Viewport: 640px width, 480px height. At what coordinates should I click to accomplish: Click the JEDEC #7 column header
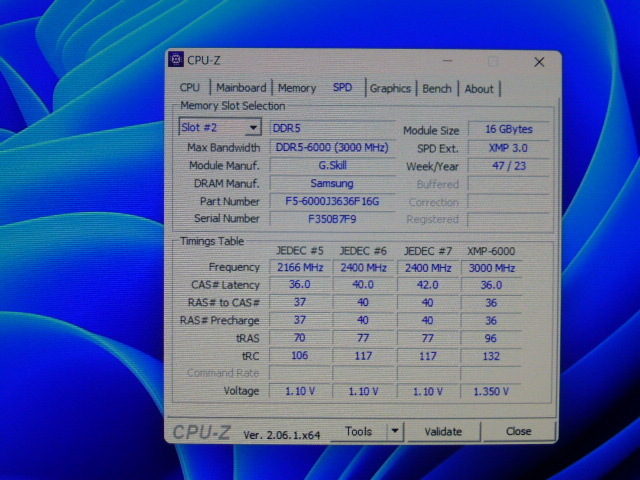pyautogui.click(x=427, y=251)
